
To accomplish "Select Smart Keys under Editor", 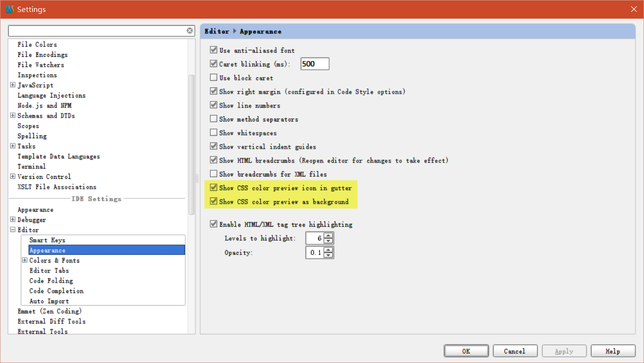I will [47, 240].
